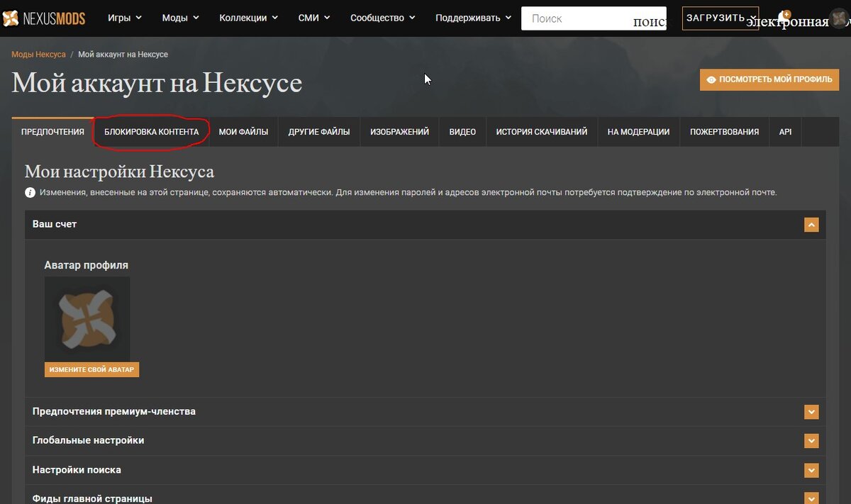851x504 pixels.
Task: Open the notifications bell icon
Action: point(783,18)
